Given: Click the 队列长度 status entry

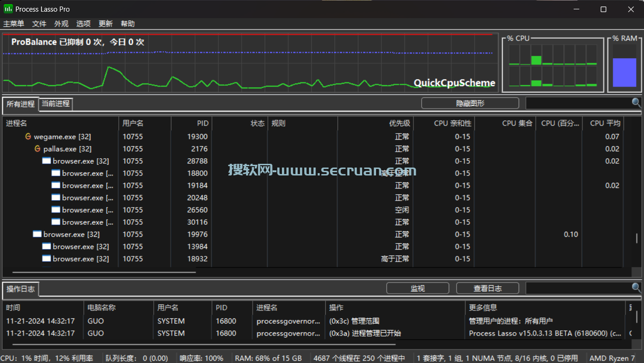Looking at the screenshot, I should click(137, 358).
